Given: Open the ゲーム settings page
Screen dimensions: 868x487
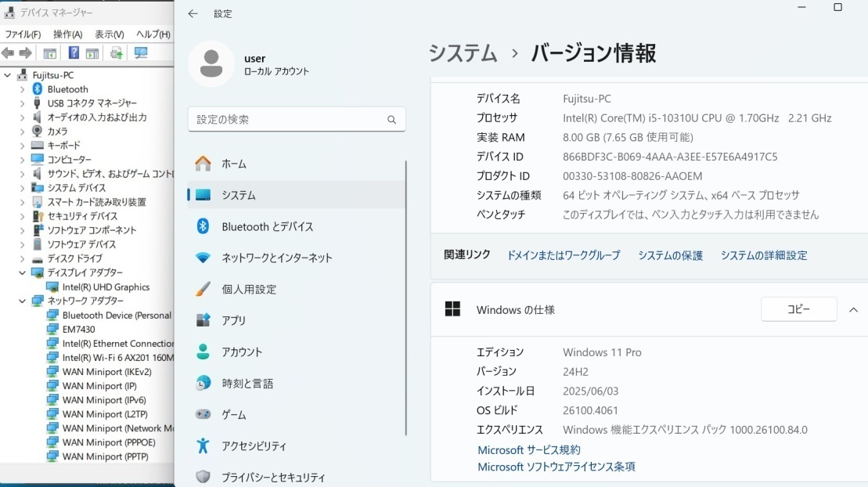Looking at the screenshot, I should [233, 414].
